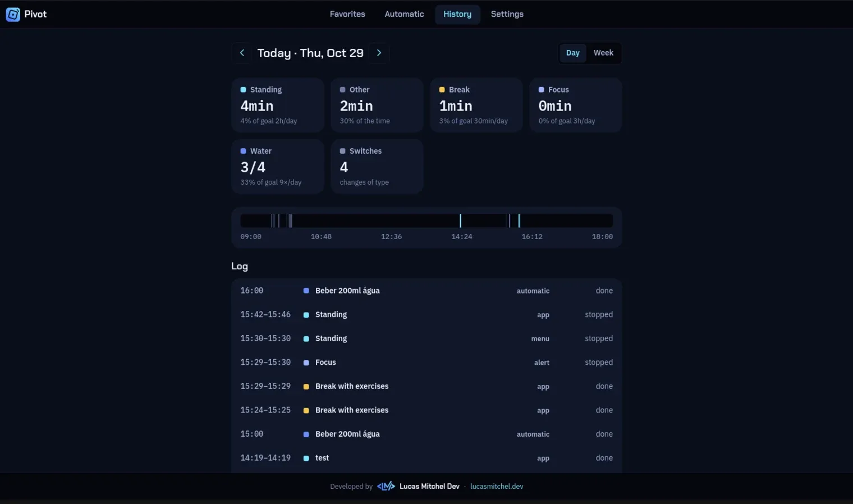The height and width of the screenshot is (504, 853).
Task: Click the 12:36 timeline axis label
Action: click(x=392, y=237)
